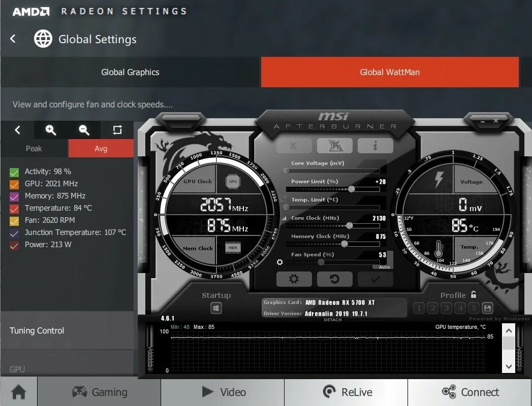
Task: Unlock profile with the padlock icon
Action: pyautogui.click(x=474, y=294)
